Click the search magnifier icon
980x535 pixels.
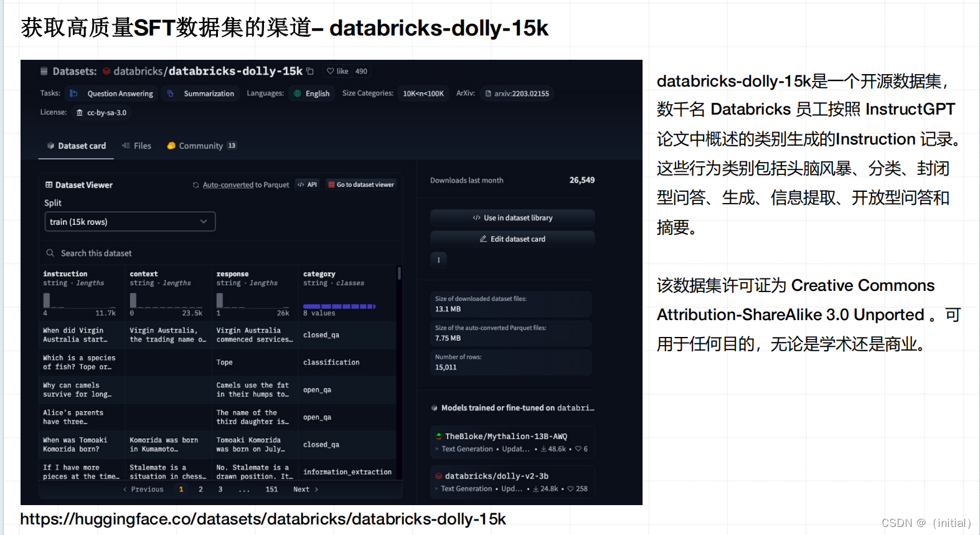[x=50, y=253]
